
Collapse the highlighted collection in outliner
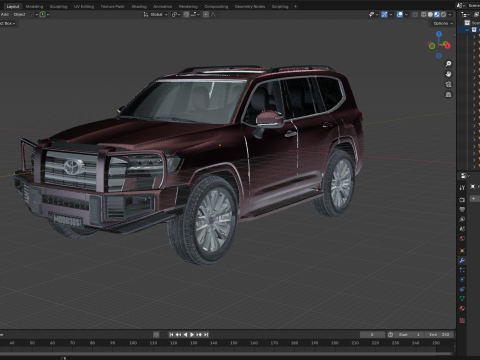(x=467, y=30)
